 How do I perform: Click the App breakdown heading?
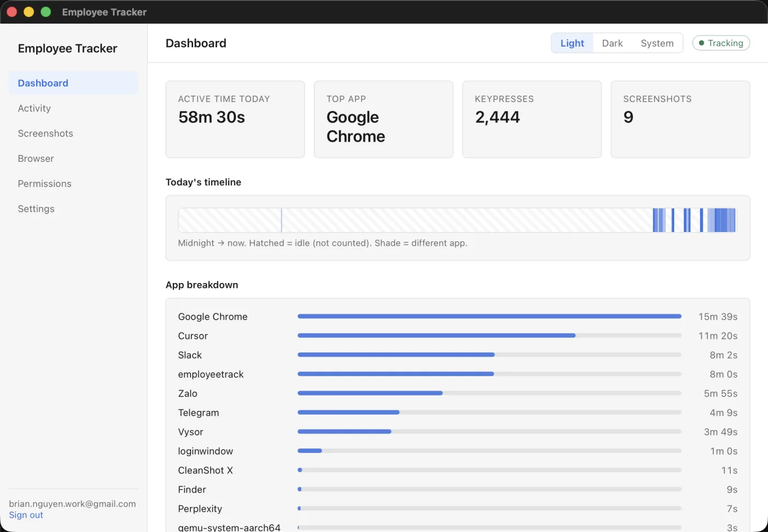202,285
